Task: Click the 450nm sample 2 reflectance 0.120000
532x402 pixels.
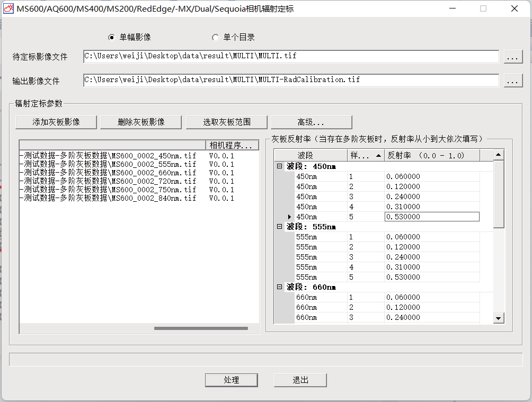Action: (432, 186)
